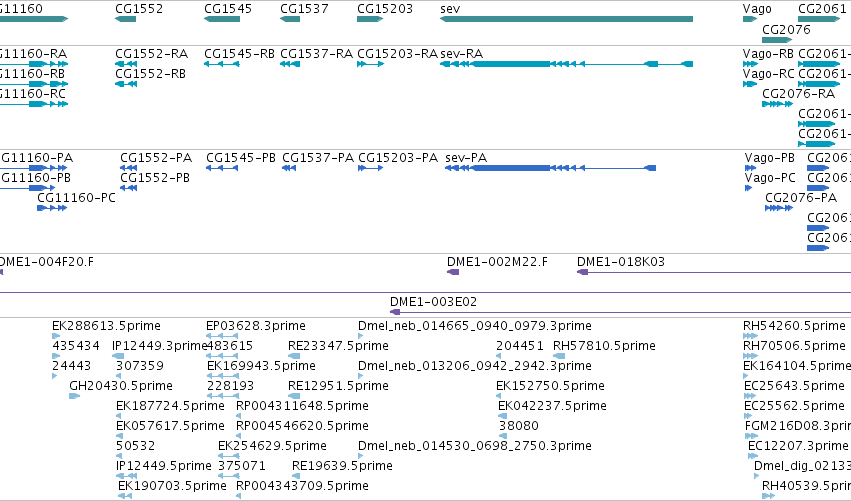Open protein label CG1545-PB
851x501 pixels.
click(241, 158)
